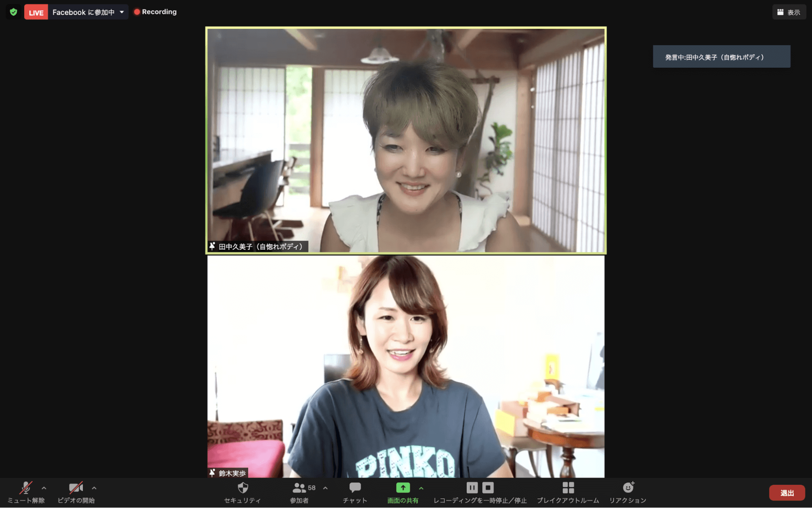Screen dimensions: 812x508
Task: Click the red LIVE indicator badge
Action: tap(36, 12)
